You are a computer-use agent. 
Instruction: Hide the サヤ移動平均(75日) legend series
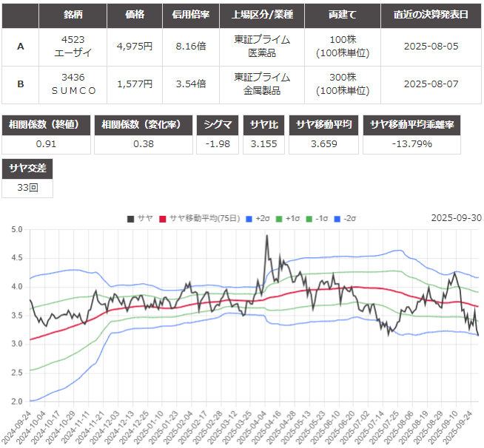(x=198, y=218)
